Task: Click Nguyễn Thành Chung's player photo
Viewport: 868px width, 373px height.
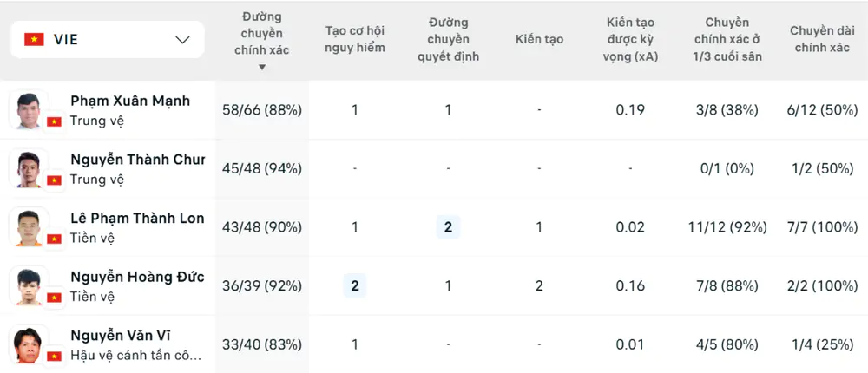Action: tap(29, 169)
